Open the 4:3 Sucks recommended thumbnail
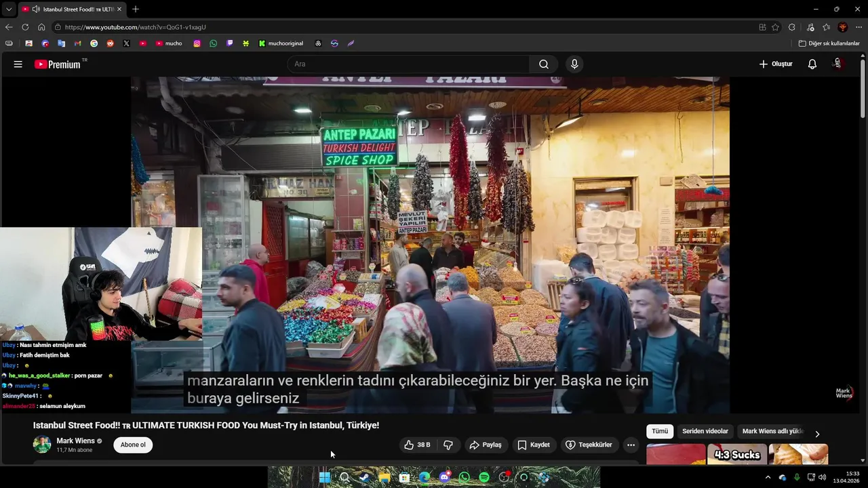The height and width of the screenshot is (488, 868). [737, 454]
